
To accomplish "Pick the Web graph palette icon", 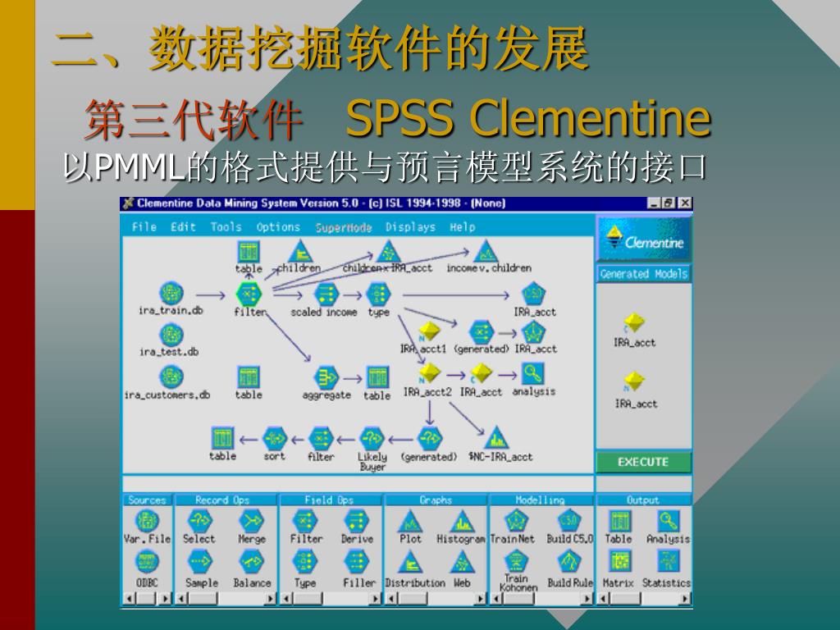I will coord(462,562).
